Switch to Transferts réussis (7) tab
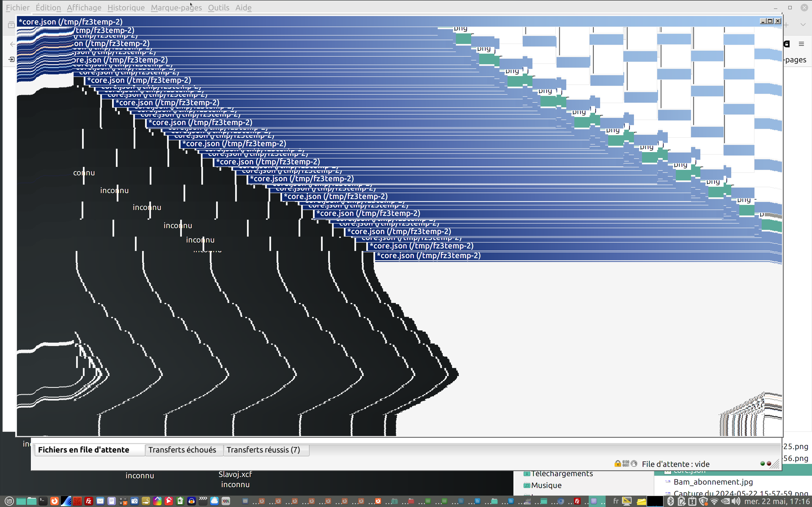The width and height of the screenshot is (812, 507). point(263,450)
